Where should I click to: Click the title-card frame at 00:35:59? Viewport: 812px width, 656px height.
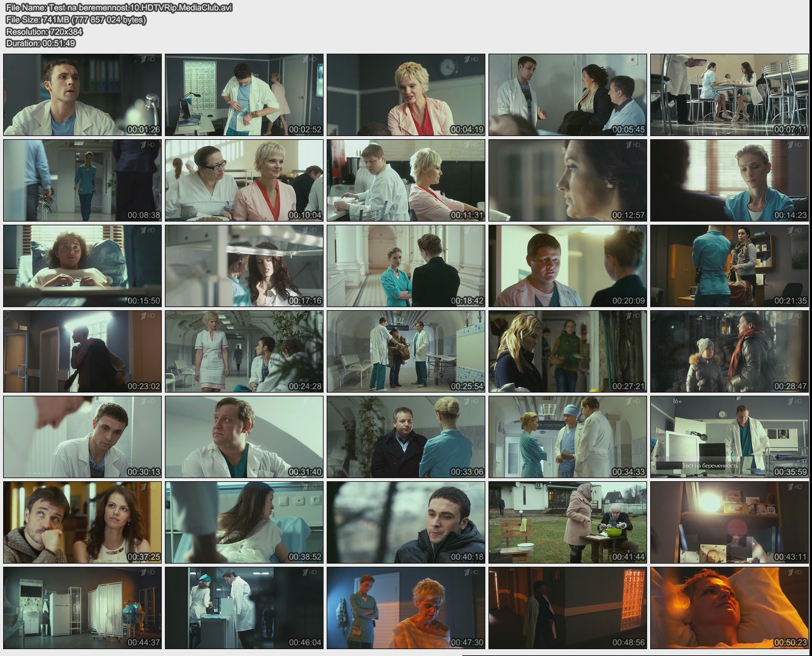pos(729,437)
